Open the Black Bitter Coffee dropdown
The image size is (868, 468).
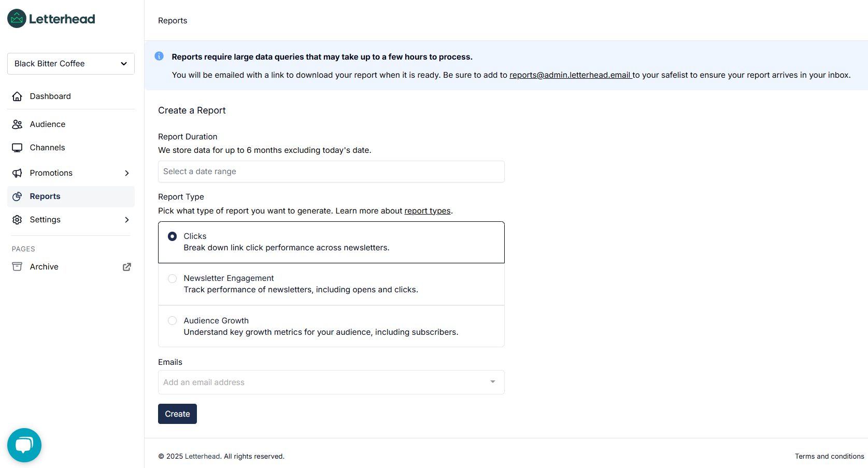pyautogui.click(x=71, y=64)
